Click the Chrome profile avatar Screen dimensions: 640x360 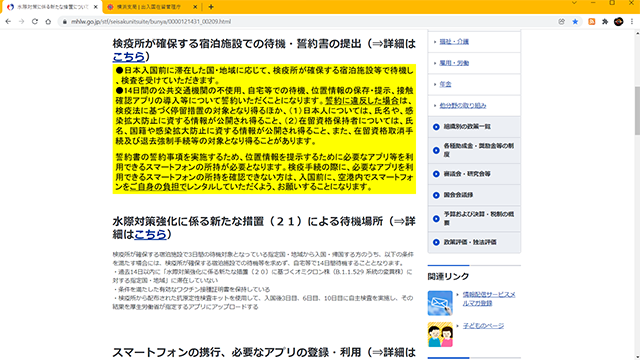click(x=618, y=22)
